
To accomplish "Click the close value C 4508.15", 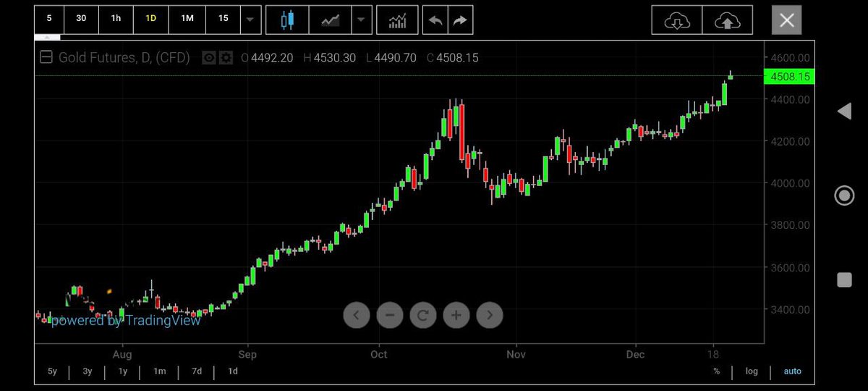I will click(452, 58).
